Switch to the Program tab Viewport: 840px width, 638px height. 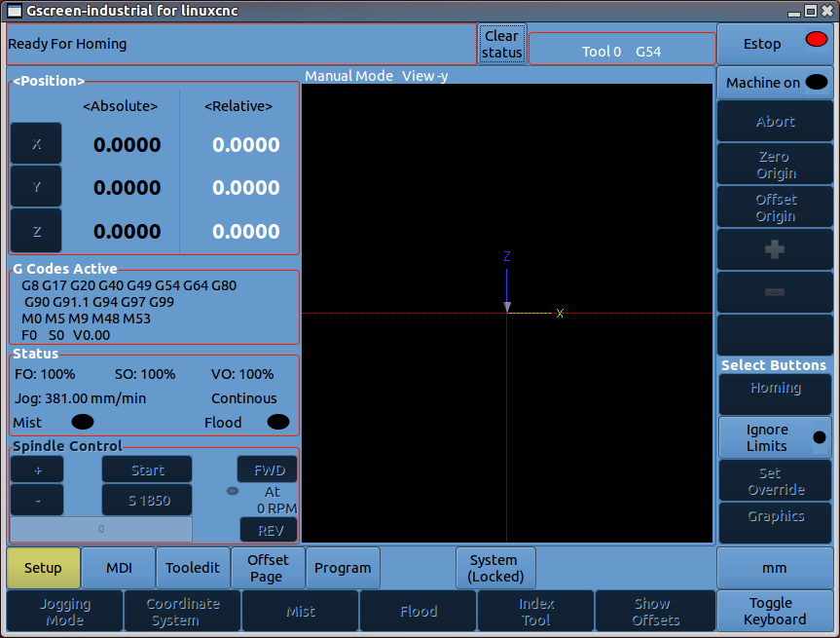coord(343,568)
